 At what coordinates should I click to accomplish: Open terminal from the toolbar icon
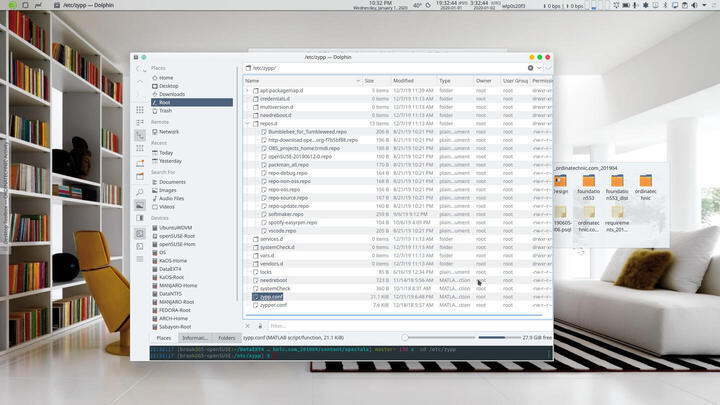[x=140, y=246]
